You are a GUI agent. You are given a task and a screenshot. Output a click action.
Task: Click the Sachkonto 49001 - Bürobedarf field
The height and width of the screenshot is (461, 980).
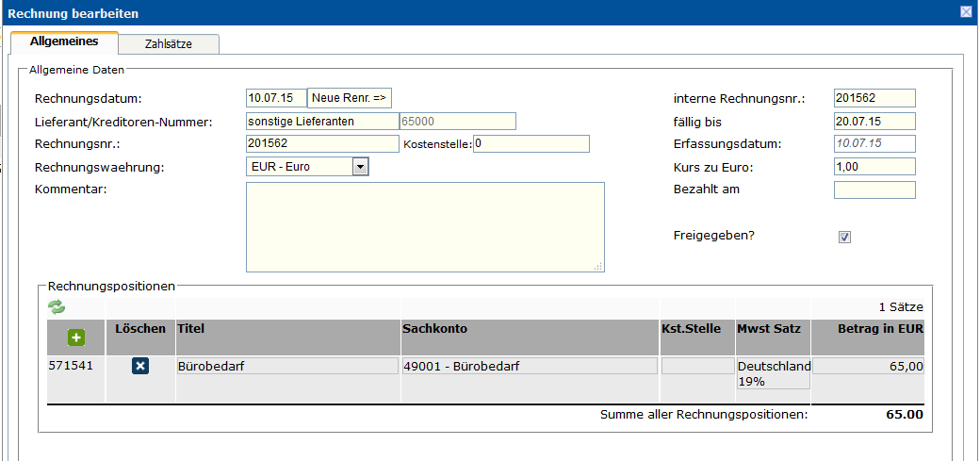pos(529,366)
